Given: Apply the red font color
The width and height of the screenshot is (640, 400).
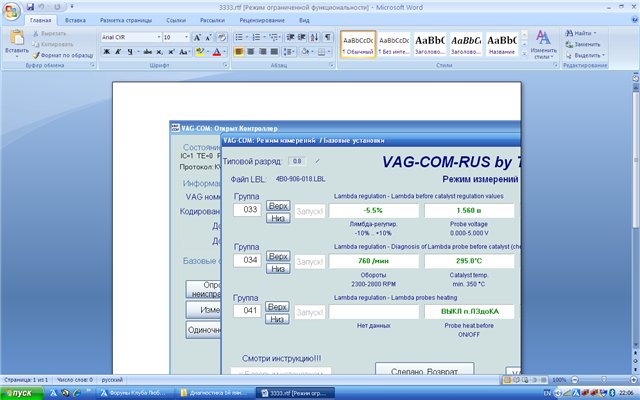Looking at the screenshot, I should coord(217,52).
